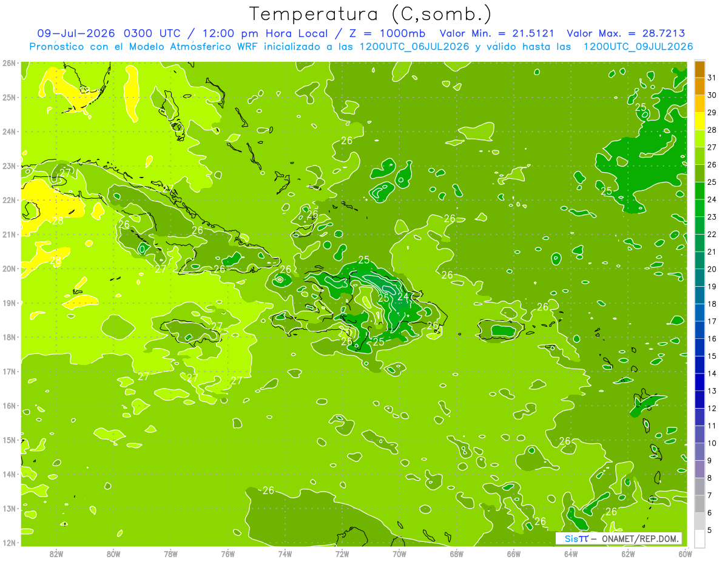
Task: Click the "60W" longitude axis label
Action: [686, 553]
